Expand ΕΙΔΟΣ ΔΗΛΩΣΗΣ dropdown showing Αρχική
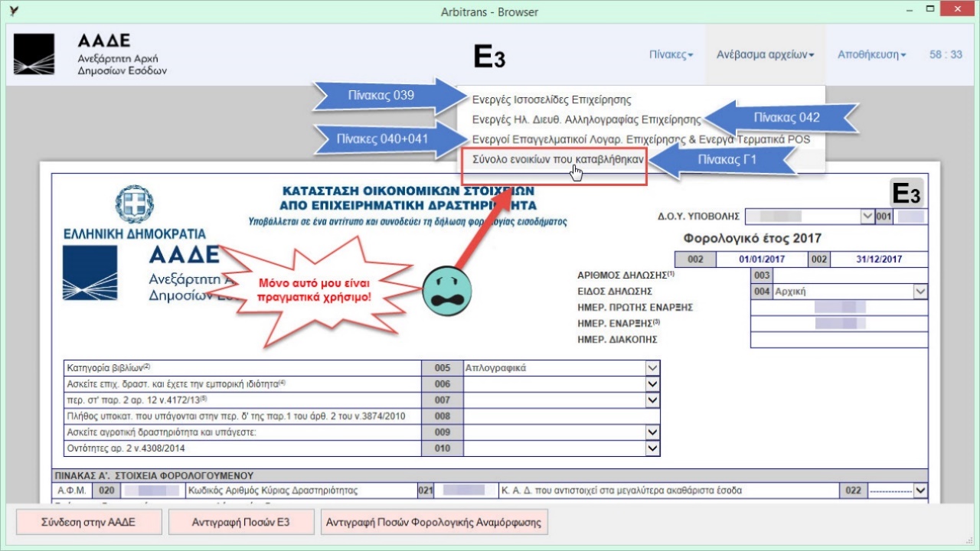The width and height of the screenshot is (980, 551). click(920, 292)
